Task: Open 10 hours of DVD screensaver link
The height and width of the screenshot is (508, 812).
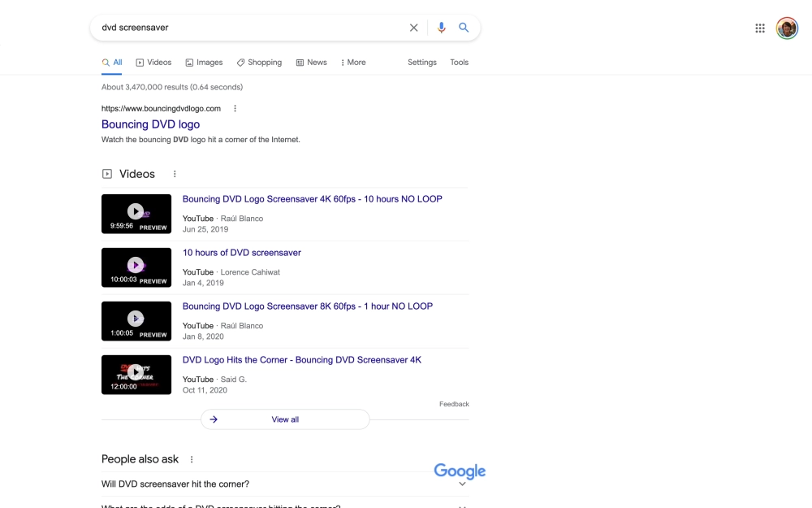Action: click(x=242, y=253)
